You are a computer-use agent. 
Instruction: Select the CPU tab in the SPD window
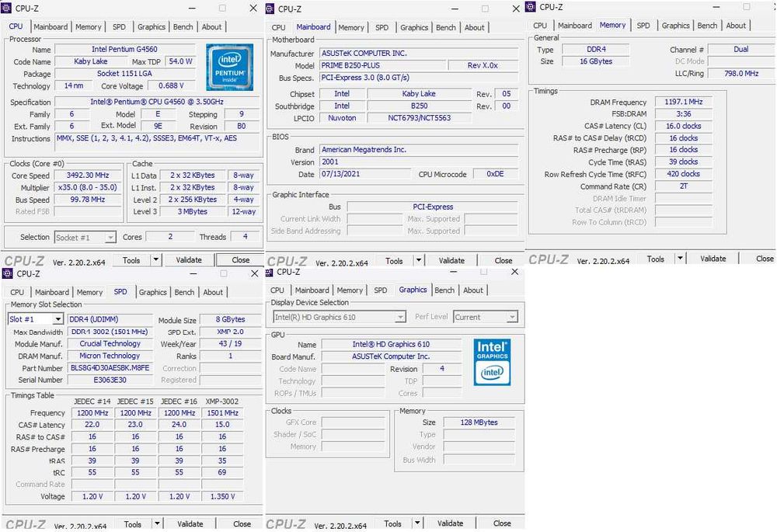pyautogui.click(x=17, y=292)
